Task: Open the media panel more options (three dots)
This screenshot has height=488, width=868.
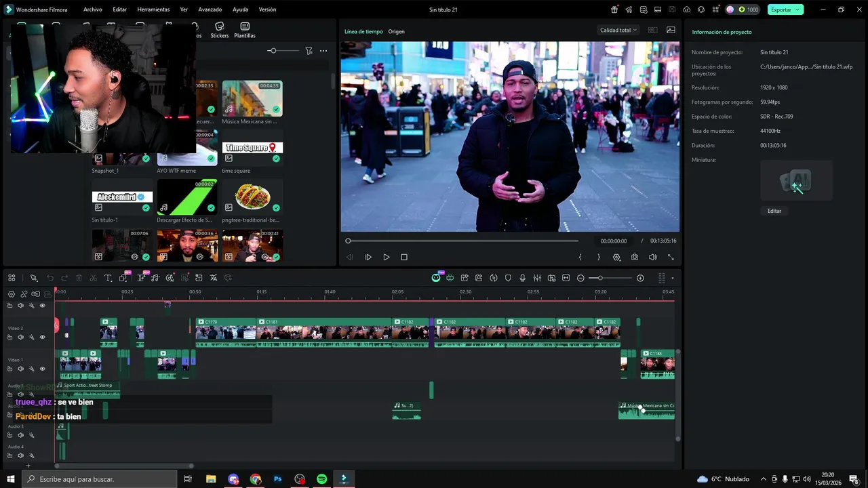Action: 323,51
